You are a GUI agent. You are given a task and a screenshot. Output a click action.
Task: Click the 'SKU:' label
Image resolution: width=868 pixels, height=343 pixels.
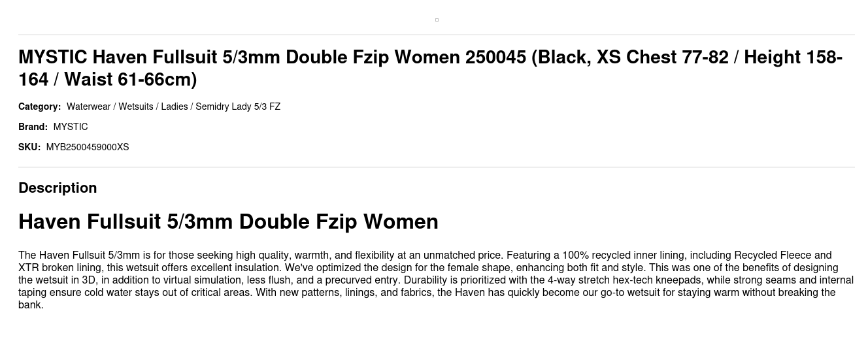pos(29,147)
